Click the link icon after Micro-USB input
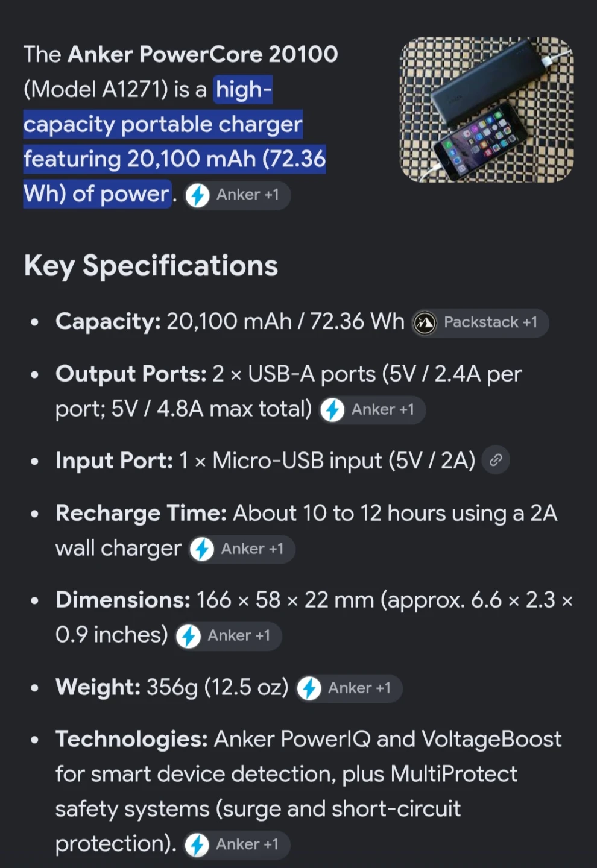The image size is (597, 868). point(496,461)
